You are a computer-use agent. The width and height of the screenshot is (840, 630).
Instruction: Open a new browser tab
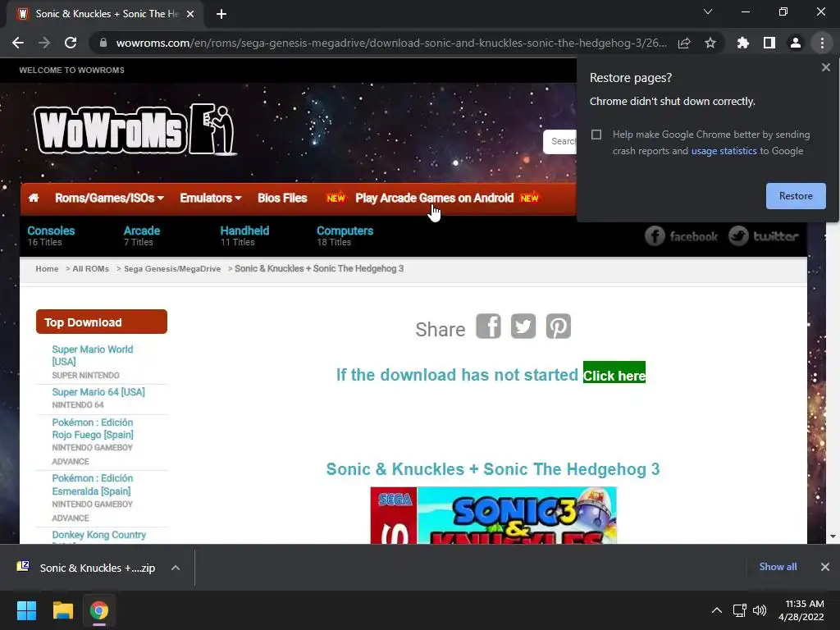[x=221, y=14]
